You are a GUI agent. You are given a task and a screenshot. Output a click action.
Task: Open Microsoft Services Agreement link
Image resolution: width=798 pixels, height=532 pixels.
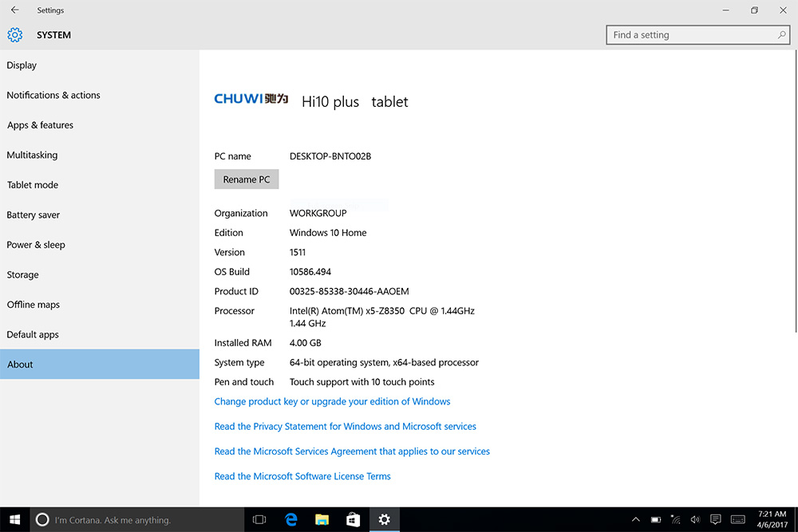point(352,451)
